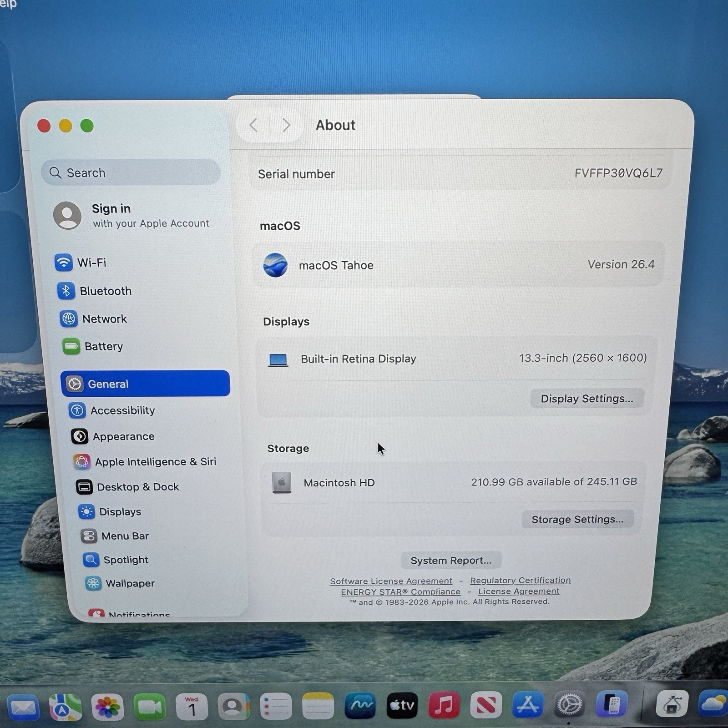Viewport: 728px width, 728px height.
Task: Go back with the left chevron
Action: click(254, 125)
